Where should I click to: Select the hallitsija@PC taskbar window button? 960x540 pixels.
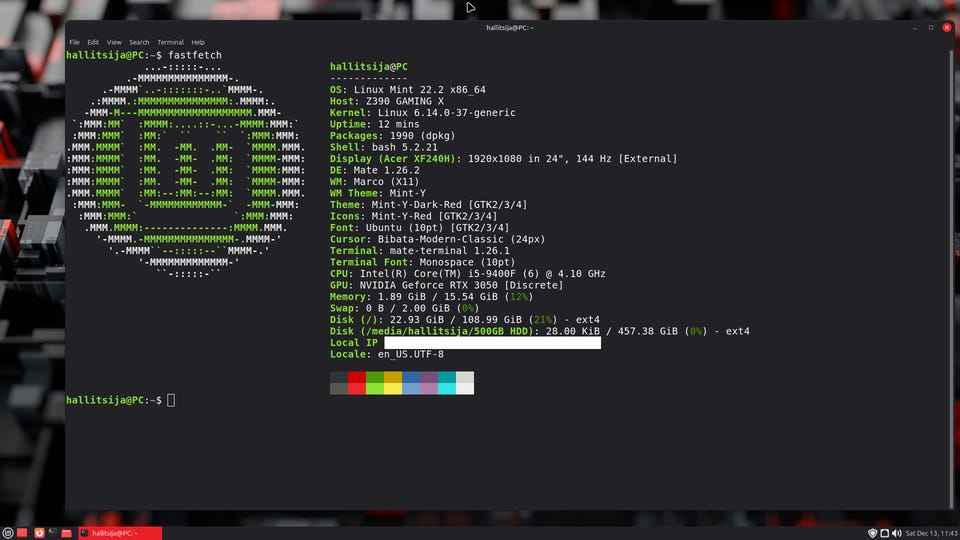pos(120,533)
